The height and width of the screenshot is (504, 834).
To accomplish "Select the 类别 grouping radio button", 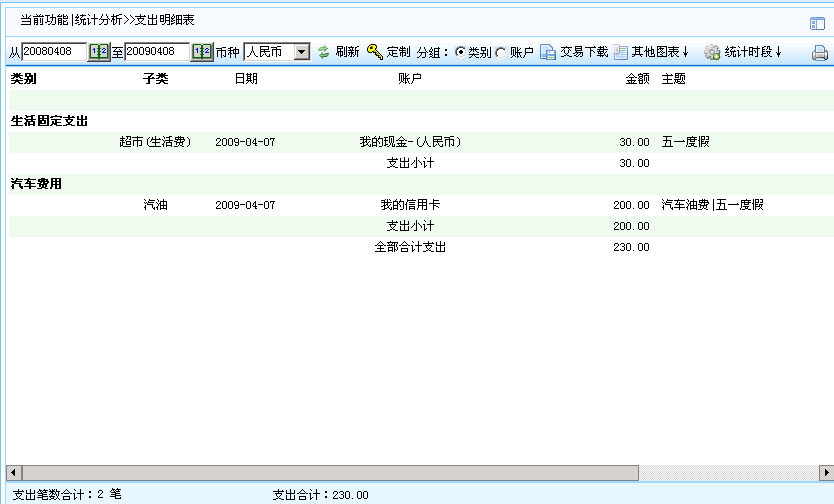I will tap(460, 52).
